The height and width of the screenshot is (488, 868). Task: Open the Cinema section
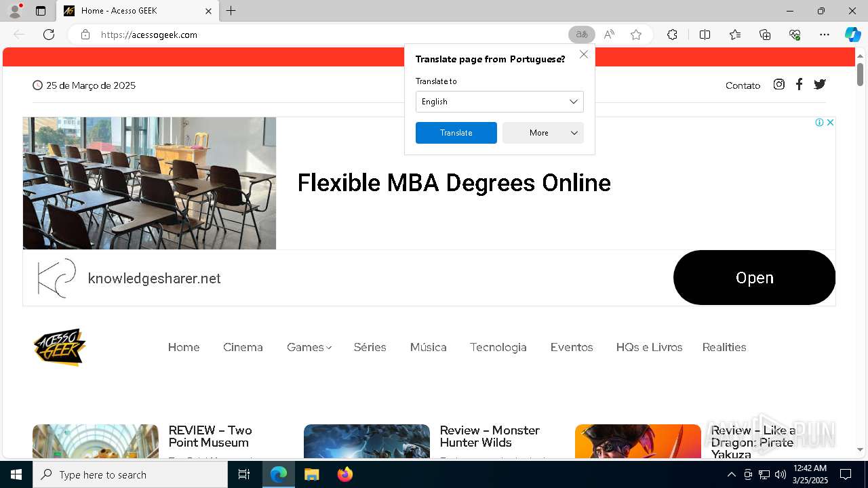[x=243, y=347]
